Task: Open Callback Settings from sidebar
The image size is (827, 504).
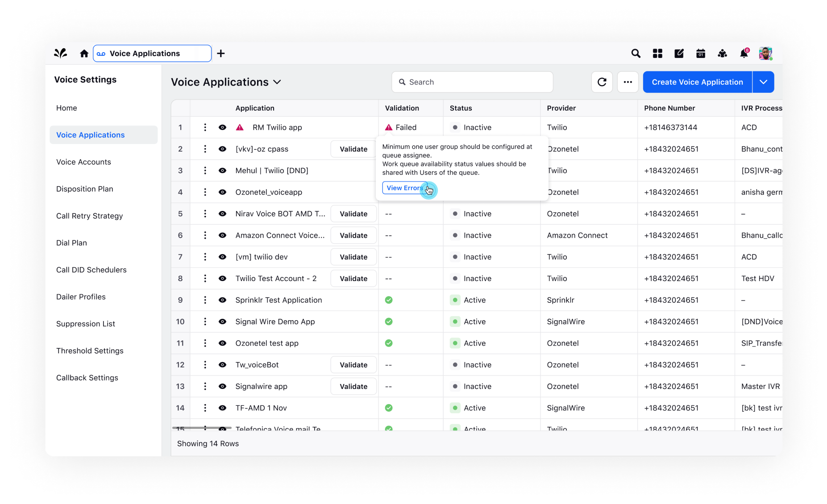Action: tap(87, 377)
